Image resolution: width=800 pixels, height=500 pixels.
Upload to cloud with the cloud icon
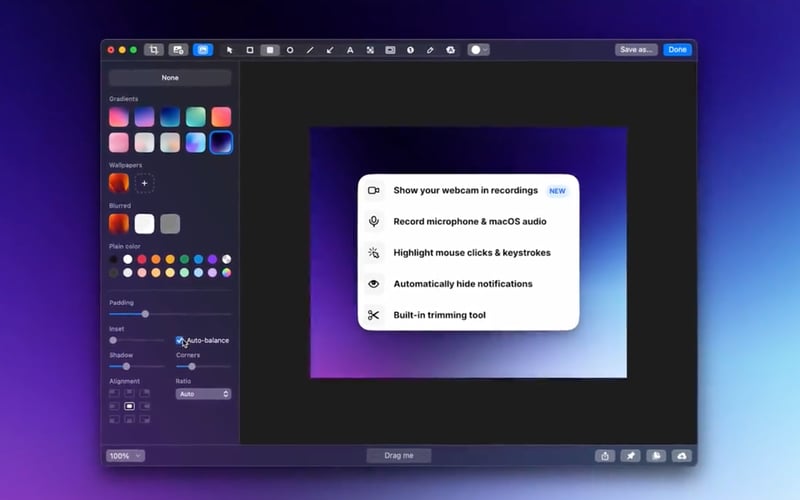click(x=682, y=456)
